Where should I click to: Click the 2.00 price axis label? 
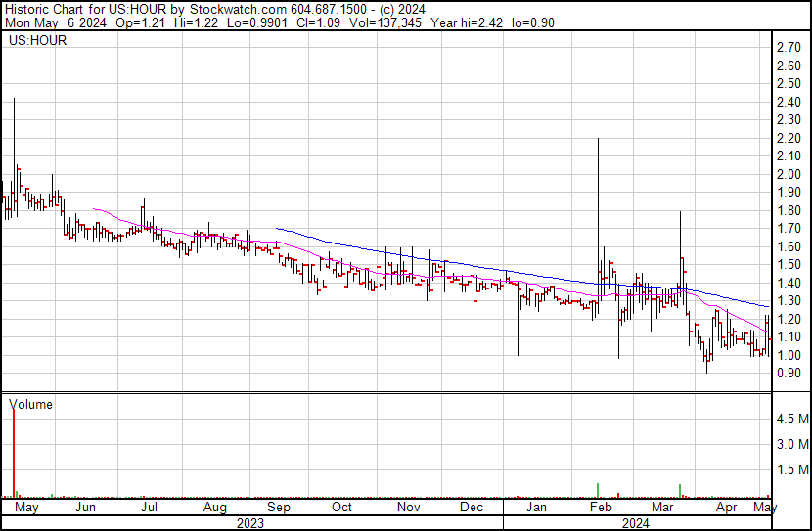pyautogui.click(x=789, y=174)
